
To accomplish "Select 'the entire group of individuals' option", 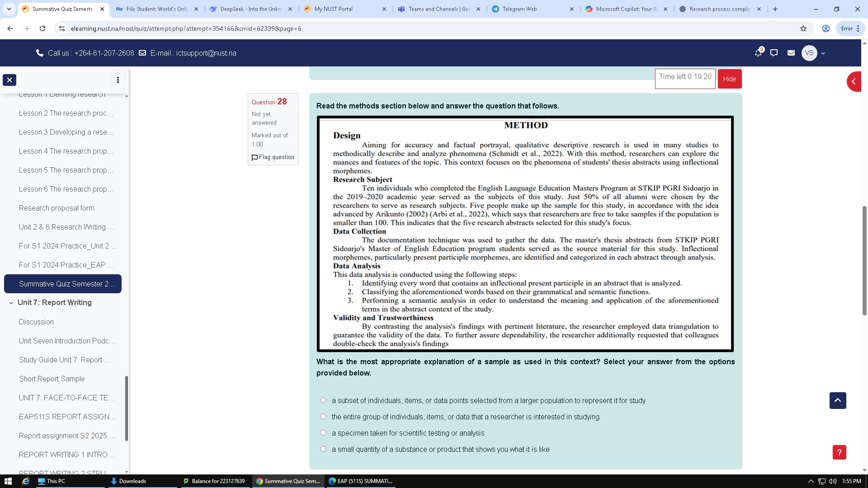I will [x=323, y=417].
